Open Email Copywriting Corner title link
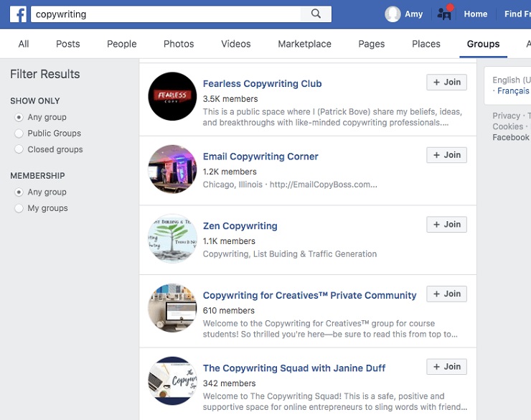Screen dimensions: 531x420 click(260, 157)
